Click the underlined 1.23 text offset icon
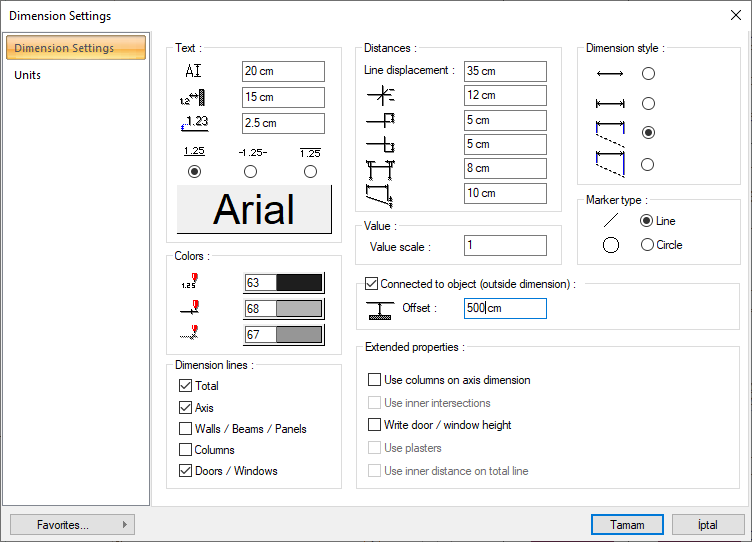This screenshot has height=542, width=752. tap(193, 123)
